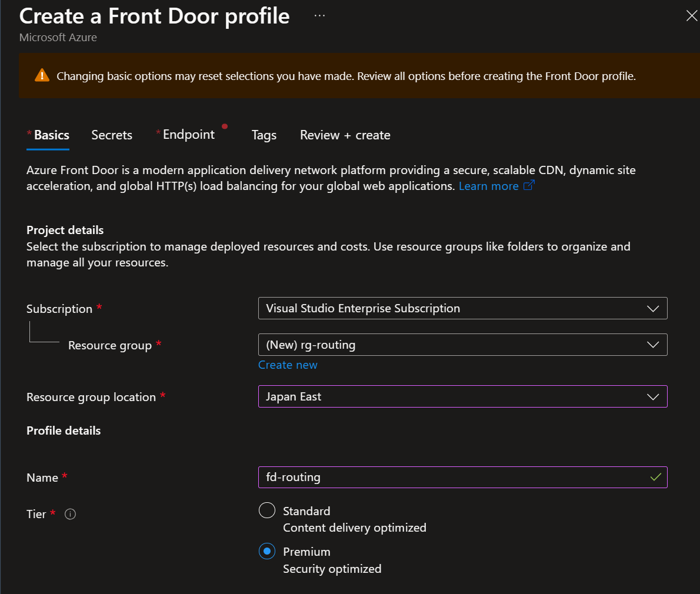
Task: Go to the Endpoint tab
Action: [189, 135]
